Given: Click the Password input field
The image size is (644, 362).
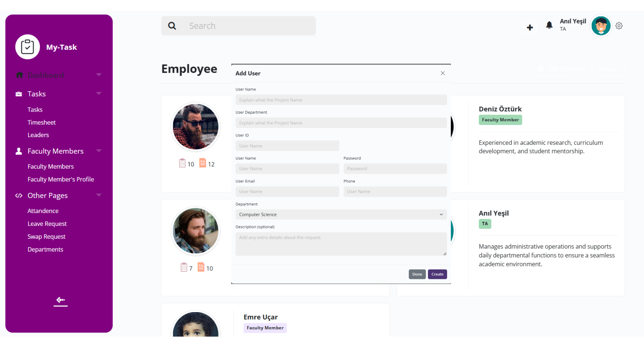Looking at the screenshot, I should 395,169.
